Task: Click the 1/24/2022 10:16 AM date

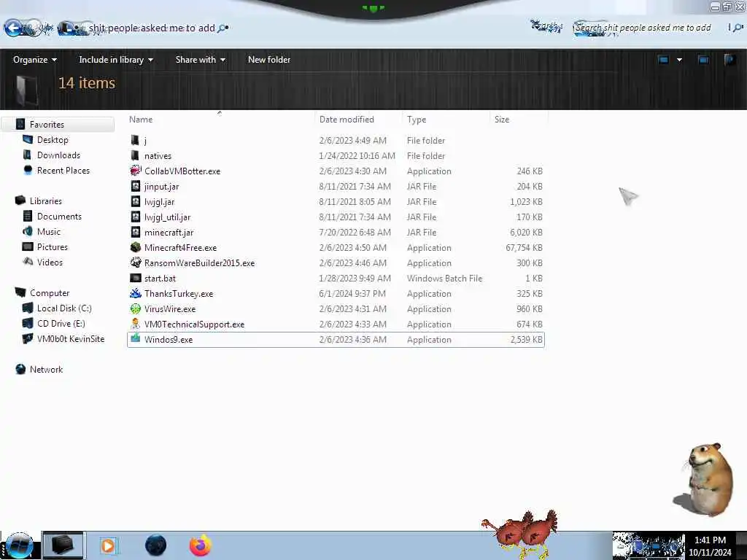Action: coord(357,156)
